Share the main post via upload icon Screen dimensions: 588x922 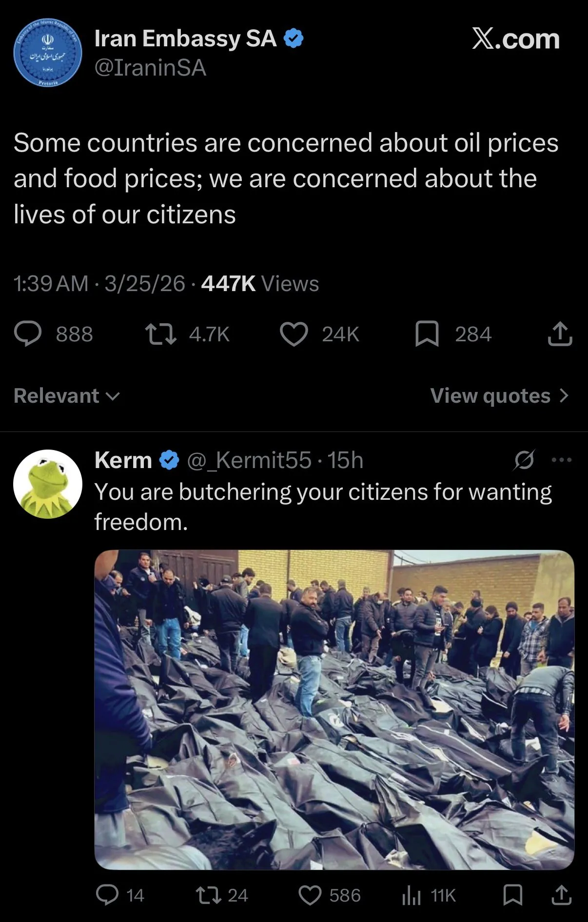click(x=560, y=334)
